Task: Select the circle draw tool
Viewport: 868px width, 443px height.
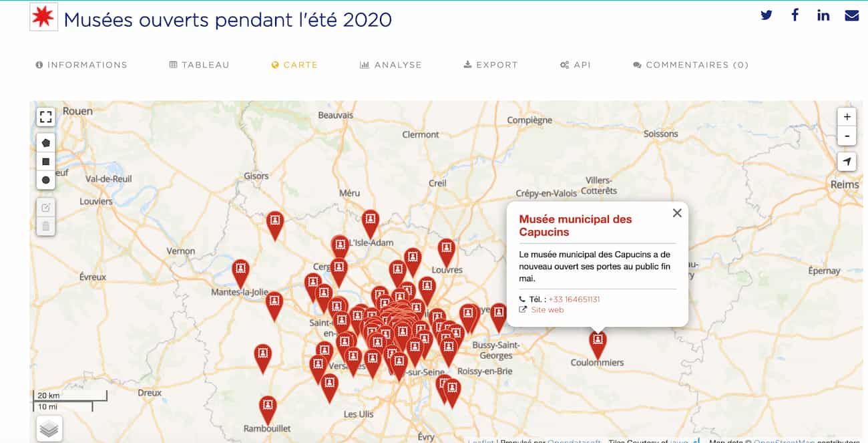Action: click(45, 180)
